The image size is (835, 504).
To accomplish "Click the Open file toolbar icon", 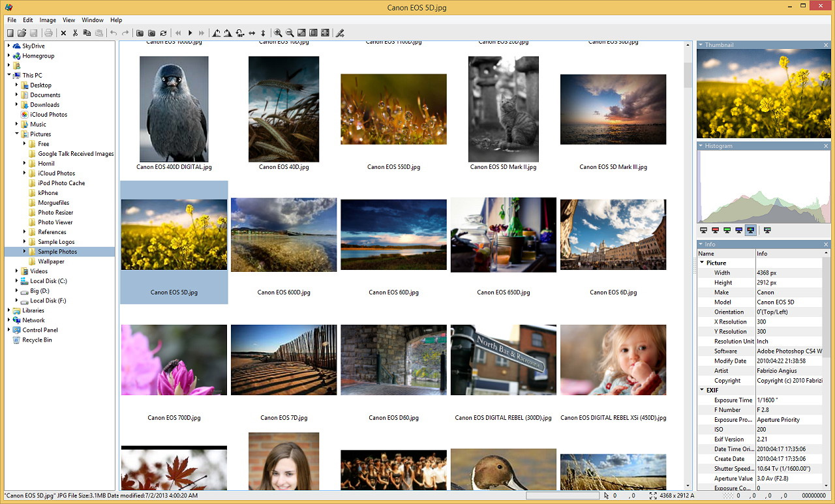I will tap(22, 33).
